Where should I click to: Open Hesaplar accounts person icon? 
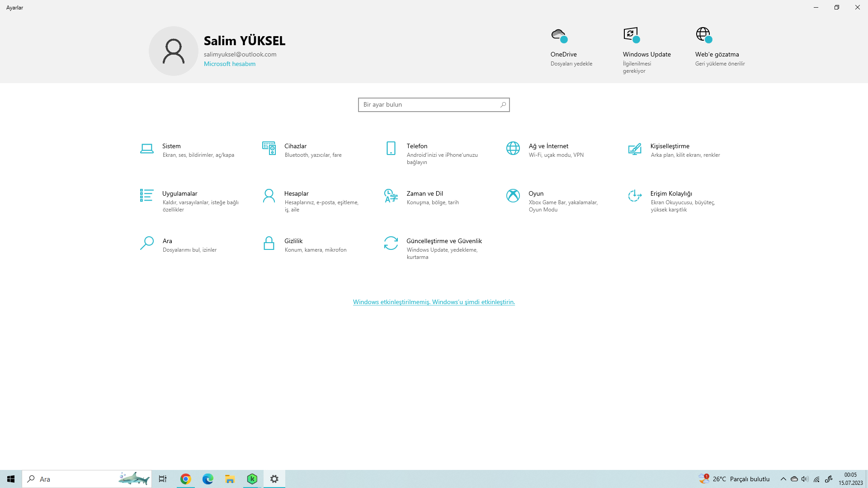269,196
